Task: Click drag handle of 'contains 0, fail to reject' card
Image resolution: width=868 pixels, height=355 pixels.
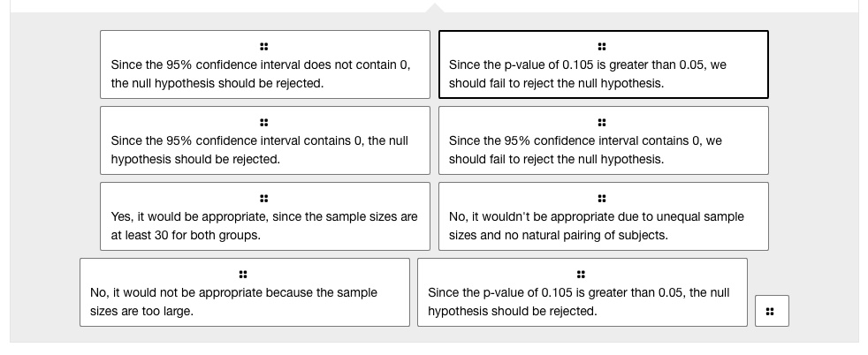Action: [602, 122]
